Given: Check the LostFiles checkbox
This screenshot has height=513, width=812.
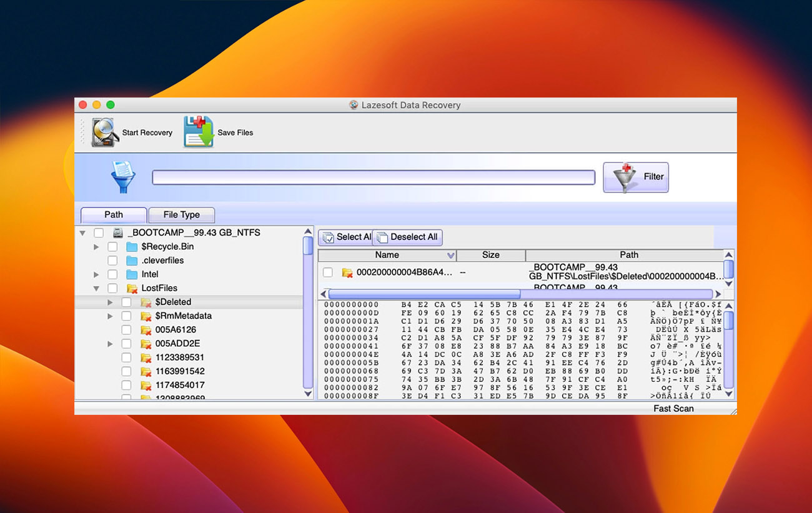Looking at the screenshot, I should [112, 288].
